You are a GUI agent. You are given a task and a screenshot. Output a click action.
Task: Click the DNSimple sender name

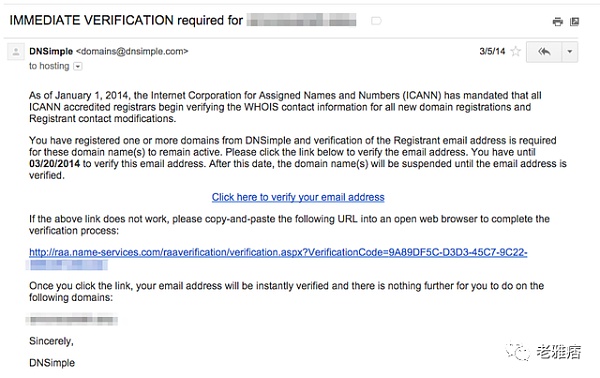tap(51, 51)
